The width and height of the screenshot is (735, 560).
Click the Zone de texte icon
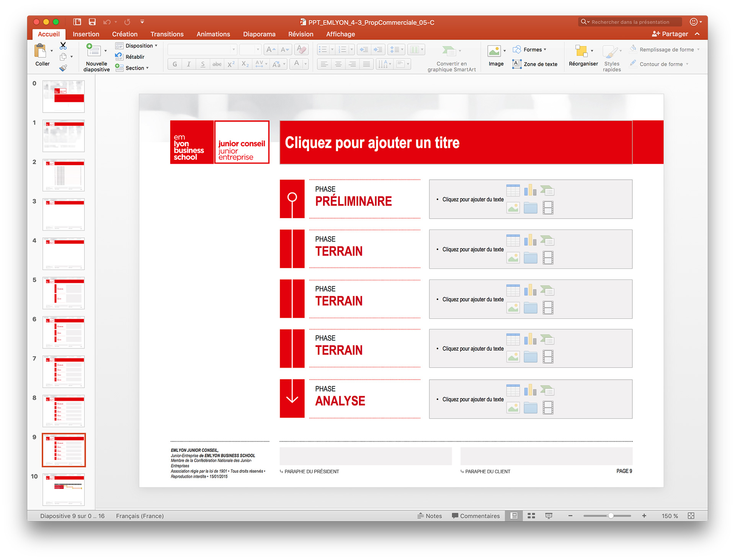click(x=516, y=64)
